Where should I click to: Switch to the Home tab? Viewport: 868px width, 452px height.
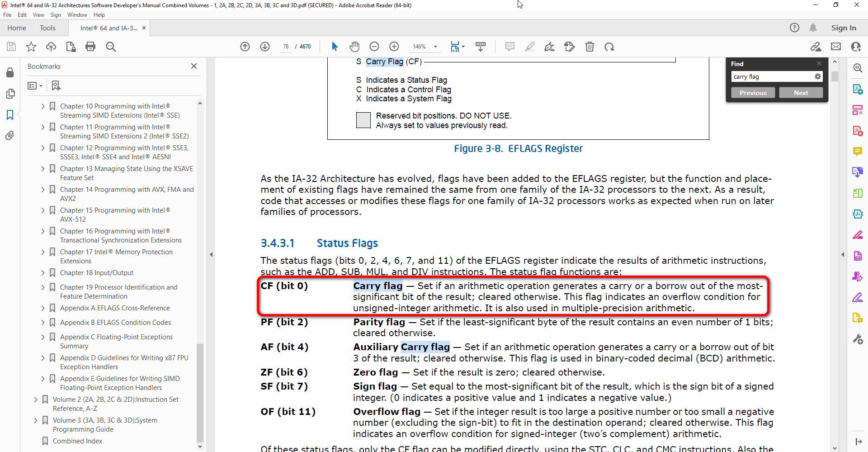(x=17, y=28)
